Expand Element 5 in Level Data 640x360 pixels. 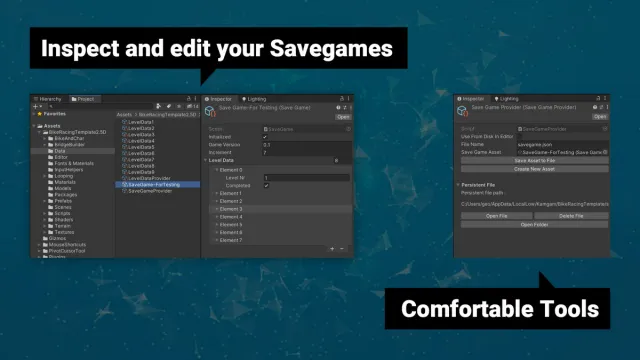(217, 224)
